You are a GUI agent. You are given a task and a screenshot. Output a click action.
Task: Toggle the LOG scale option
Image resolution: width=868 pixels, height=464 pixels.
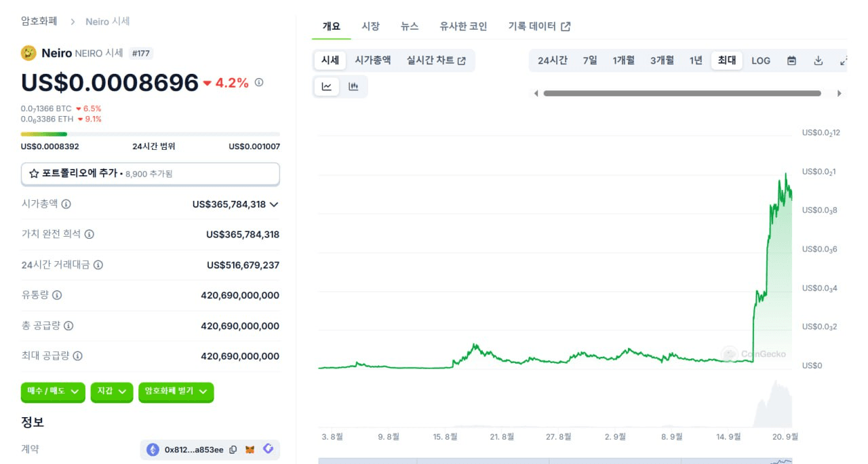[x=761, y=60]
